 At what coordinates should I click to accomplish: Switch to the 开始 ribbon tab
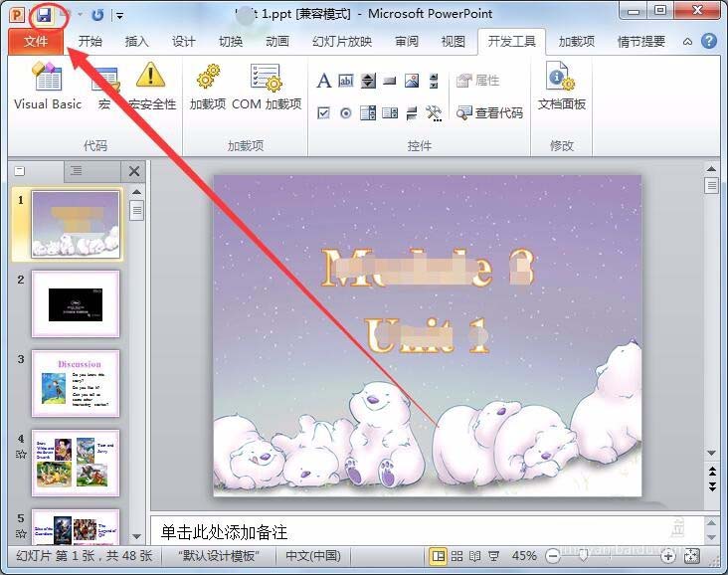pos(91,42)
